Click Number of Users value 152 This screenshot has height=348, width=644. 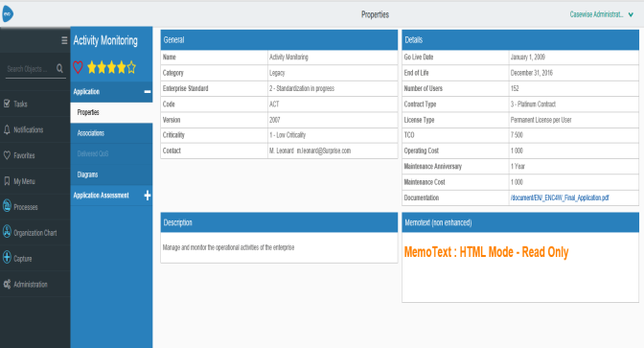[x=515, y=88]
